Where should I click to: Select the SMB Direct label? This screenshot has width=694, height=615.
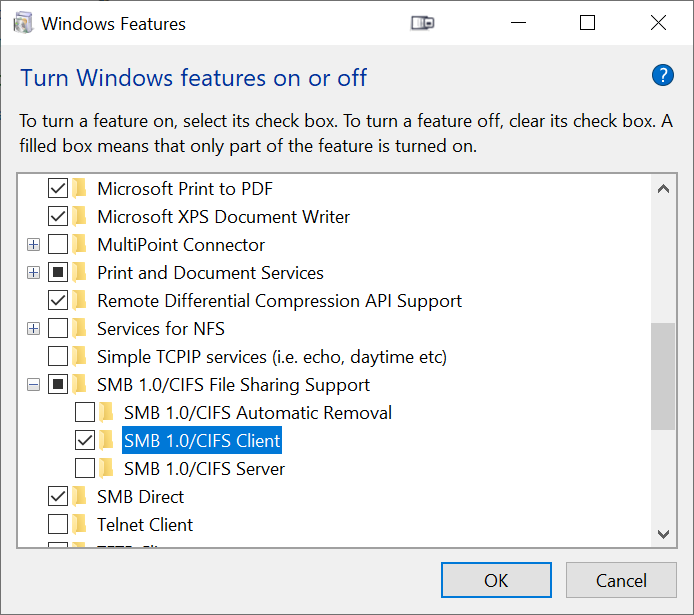140,497
